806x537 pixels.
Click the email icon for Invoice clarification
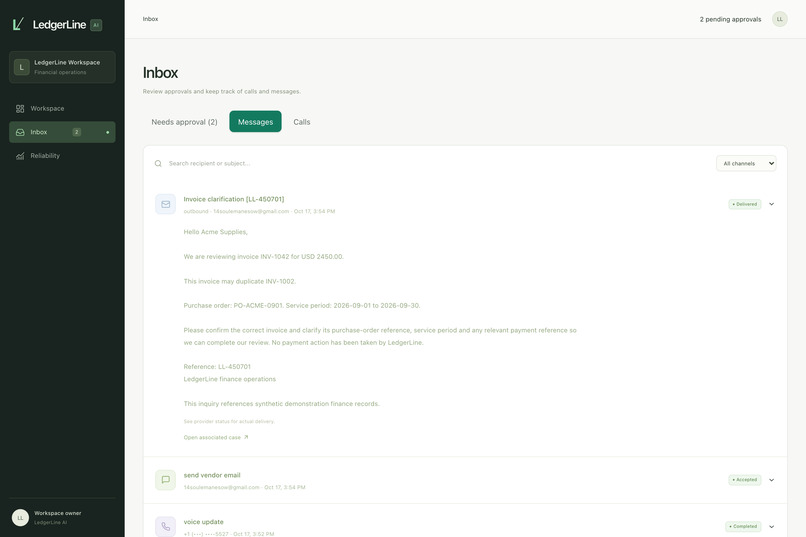click(166, 204)
